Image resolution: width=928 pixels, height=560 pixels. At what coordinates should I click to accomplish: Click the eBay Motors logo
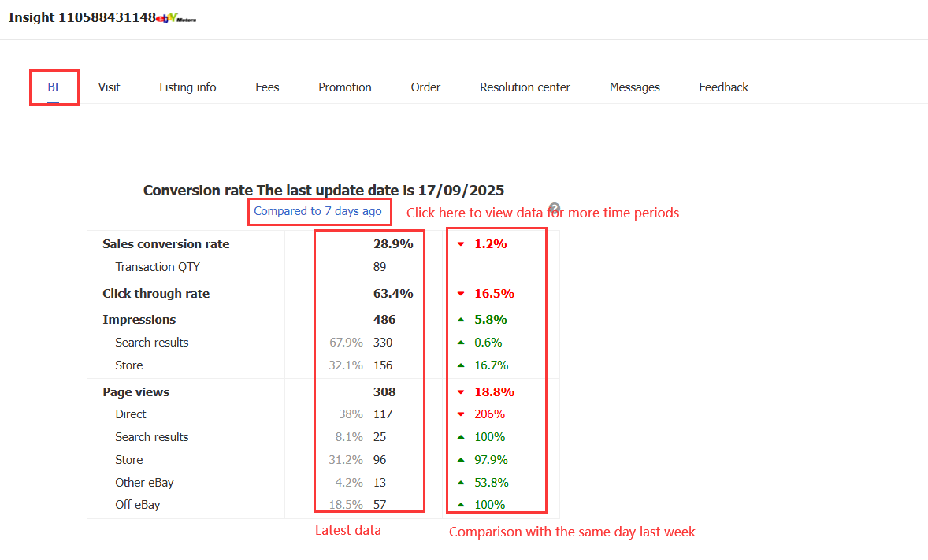tap(176, 18)
